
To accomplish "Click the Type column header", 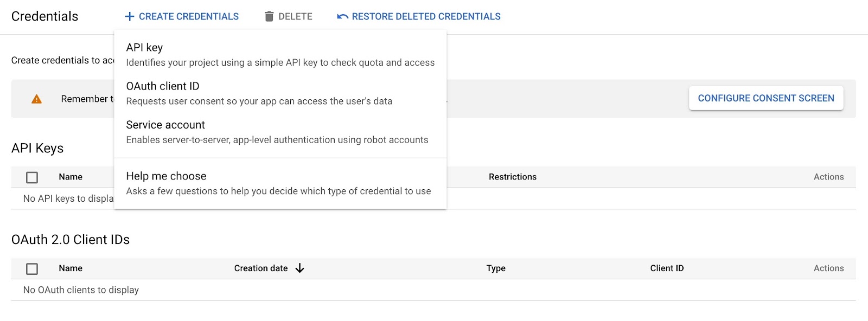I will pos(496,268).
